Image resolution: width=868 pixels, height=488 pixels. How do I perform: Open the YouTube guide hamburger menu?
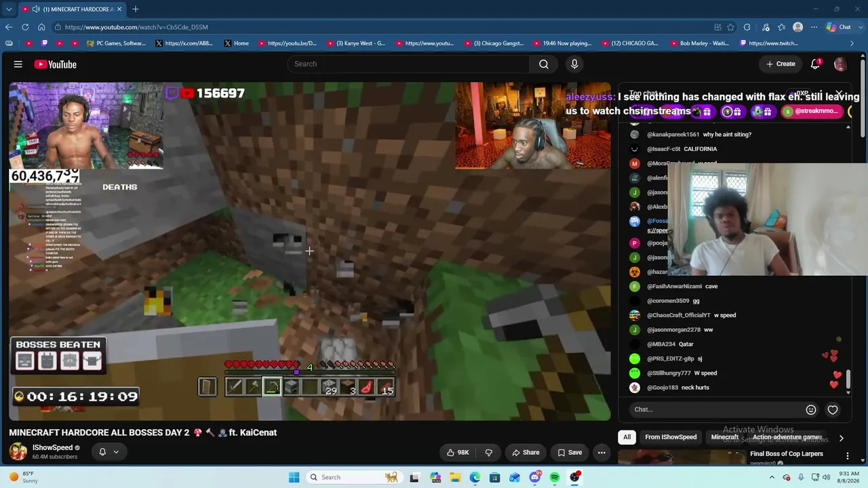pos(18,64)
